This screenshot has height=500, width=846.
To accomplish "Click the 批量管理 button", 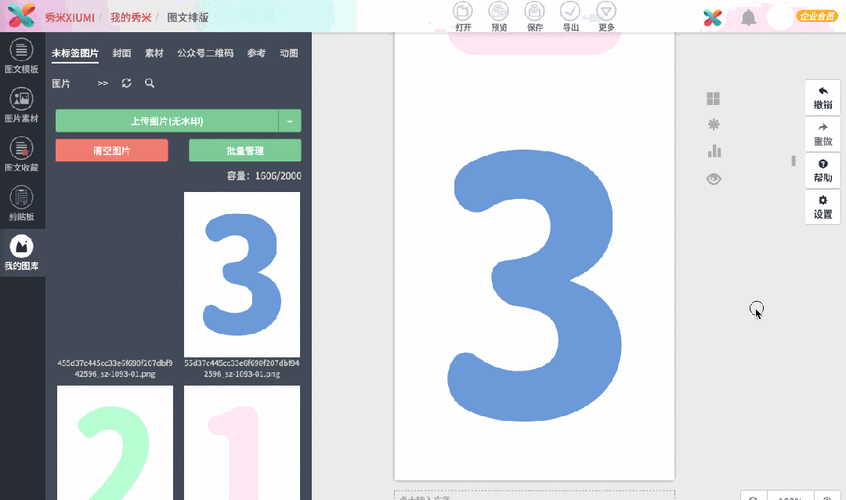I will coord(245,150).
